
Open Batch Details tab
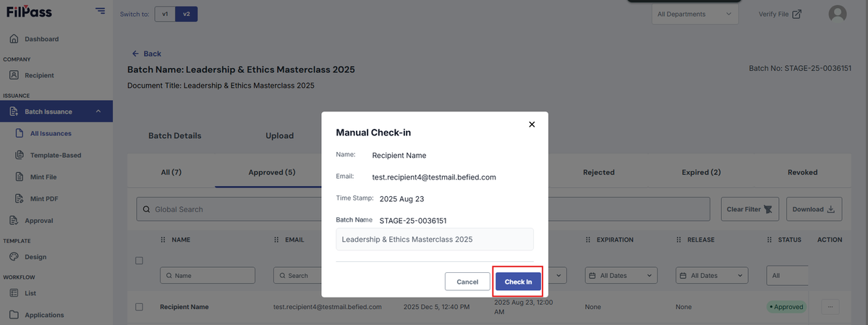tap(175, 135)
